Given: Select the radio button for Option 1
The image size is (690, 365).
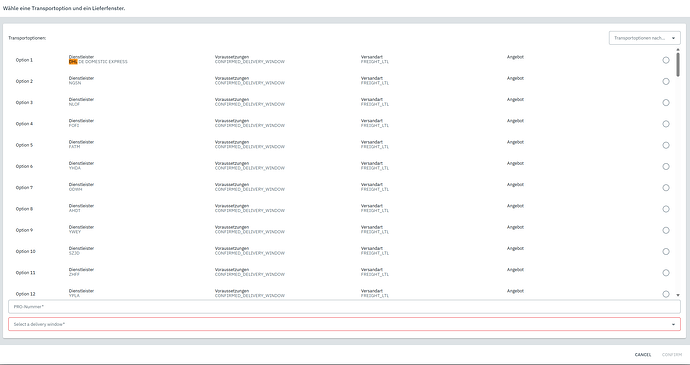Looking at the screenshot, I should coord(666,60).
